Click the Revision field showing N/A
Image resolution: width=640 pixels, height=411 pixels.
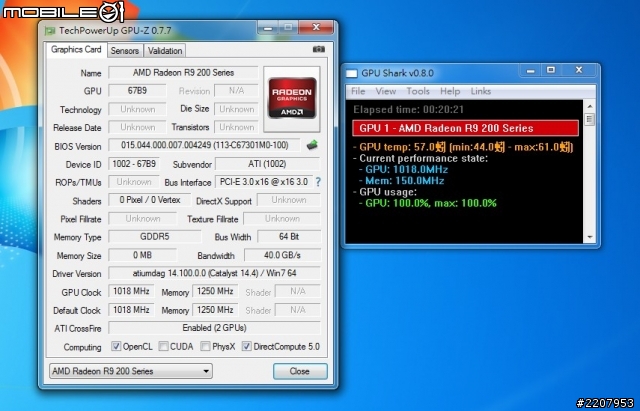coord(236,91)
